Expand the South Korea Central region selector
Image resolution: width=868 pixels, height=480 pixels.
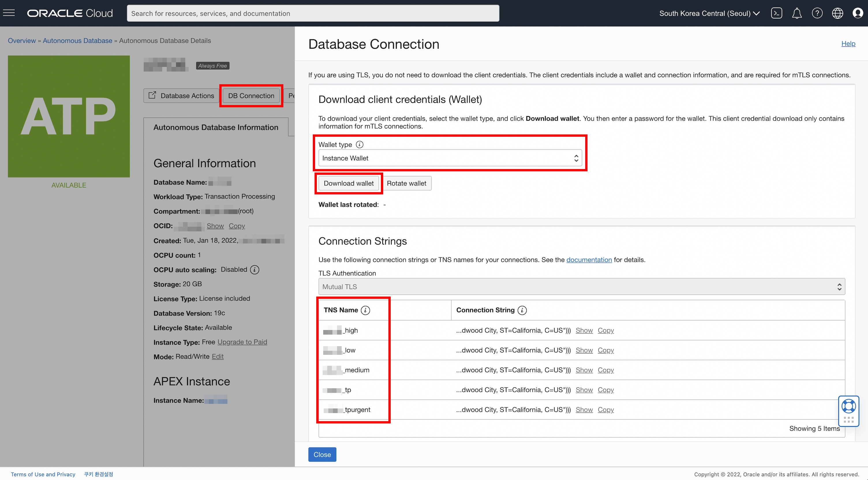pos(709,13)
